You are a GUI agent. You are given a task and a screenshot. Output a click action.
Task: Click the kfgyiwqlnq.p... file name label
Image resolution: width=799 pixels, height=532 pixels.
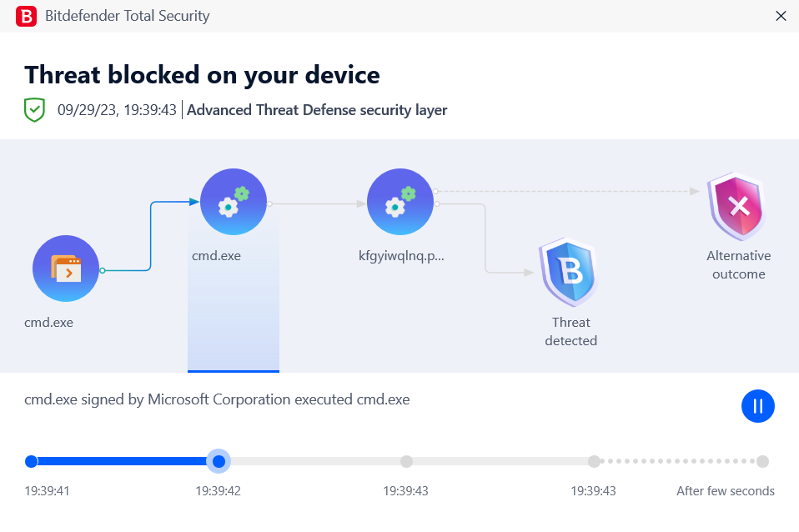(x=401, y=256)
